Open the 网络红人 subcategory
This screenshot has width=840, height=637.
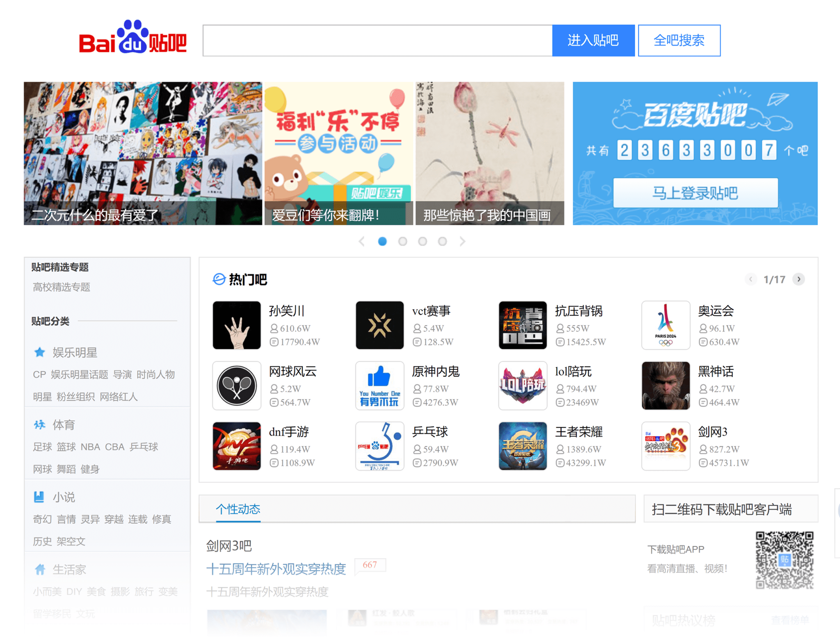[x=119, y=396]
